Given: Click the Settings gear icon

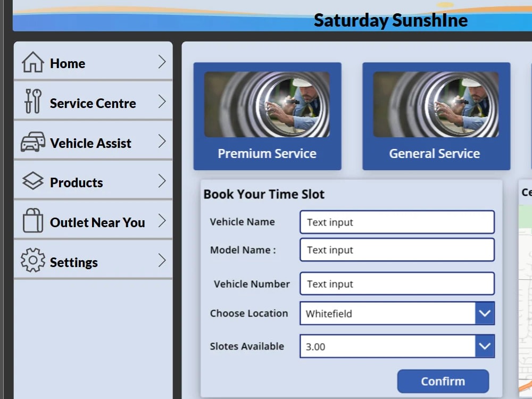Looking at the screenshot, I should tap(32, 260).
